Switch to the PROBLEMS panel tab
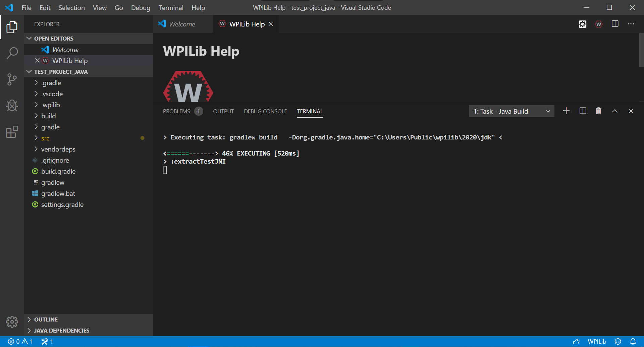644x347 pixels. (182, 111)
